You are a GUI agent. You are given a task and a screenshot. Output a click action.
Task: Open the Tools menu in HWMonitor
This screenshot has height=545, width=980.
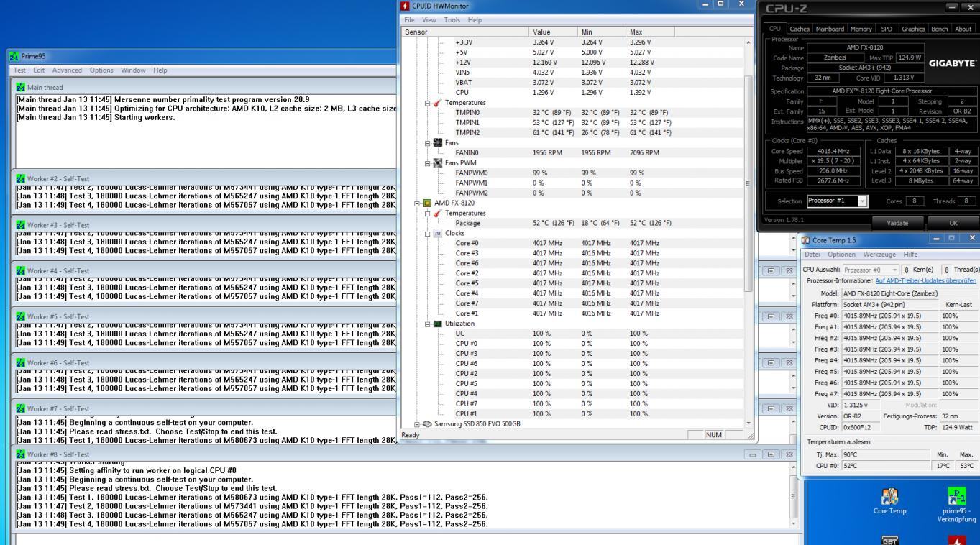452,19
